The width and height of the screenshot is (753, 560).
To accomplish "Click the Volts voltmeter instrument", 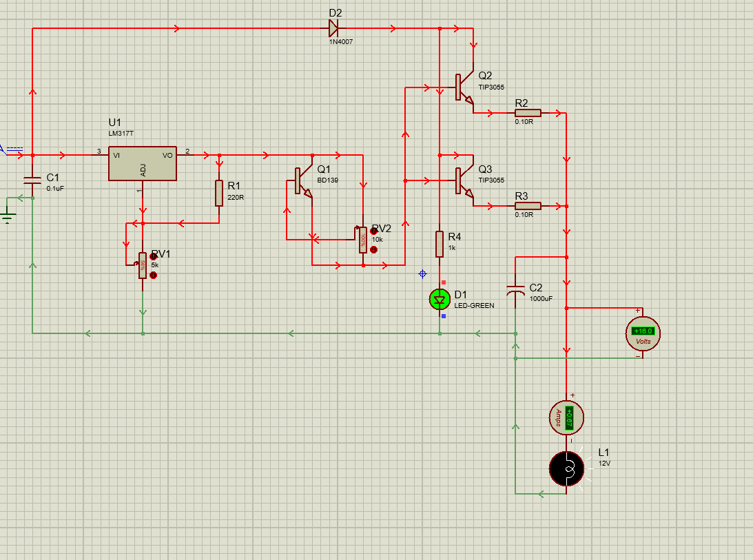I will [643, 334].
